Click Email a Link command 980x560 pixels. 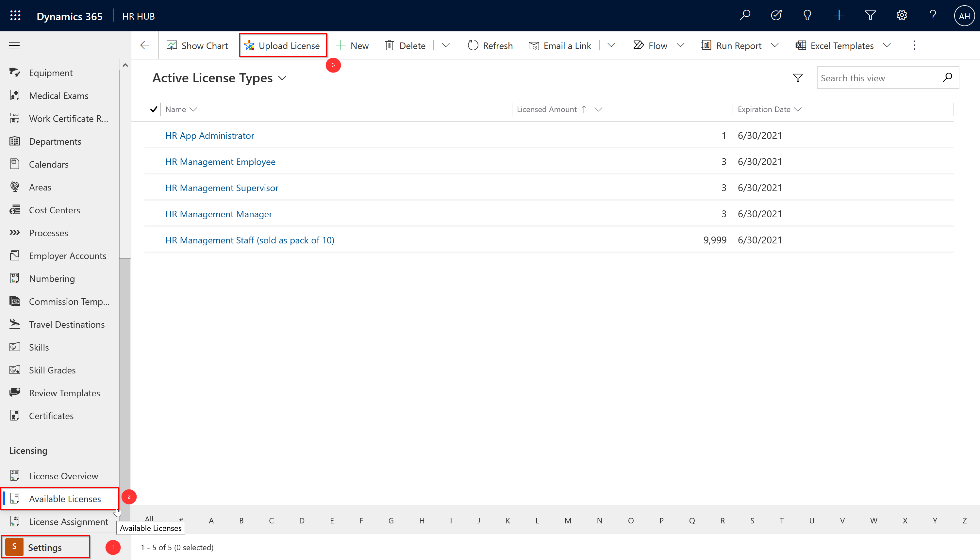560,46
